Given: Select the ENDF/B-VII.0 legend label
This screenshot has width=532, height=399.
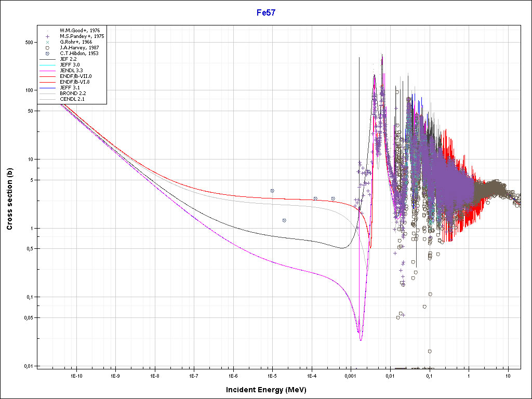Looking at the screenshot, I should [75, 76].
